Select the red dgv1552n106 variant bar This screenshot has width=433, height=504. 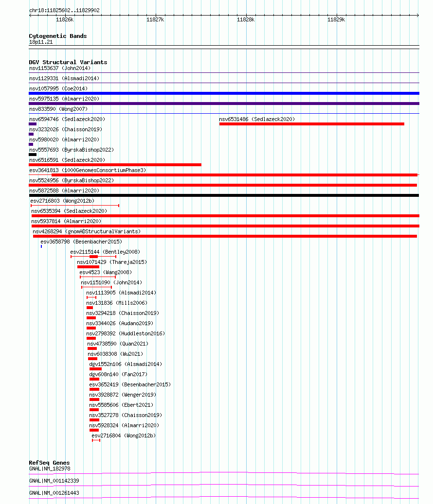pyautogui.click(x=95, y=369)
